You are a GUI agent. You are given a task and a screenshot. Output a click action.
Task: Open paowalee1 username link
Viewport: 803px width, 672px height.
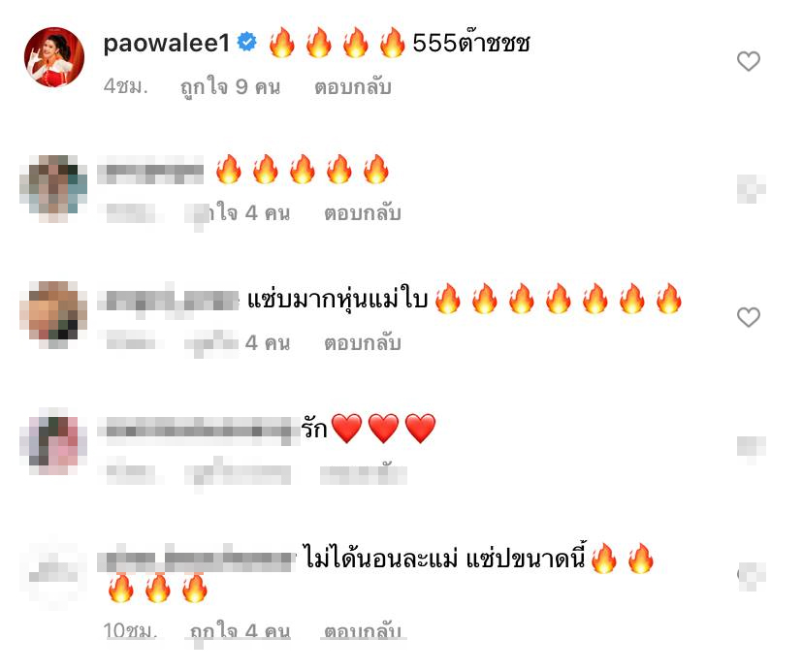coord(167,43)
